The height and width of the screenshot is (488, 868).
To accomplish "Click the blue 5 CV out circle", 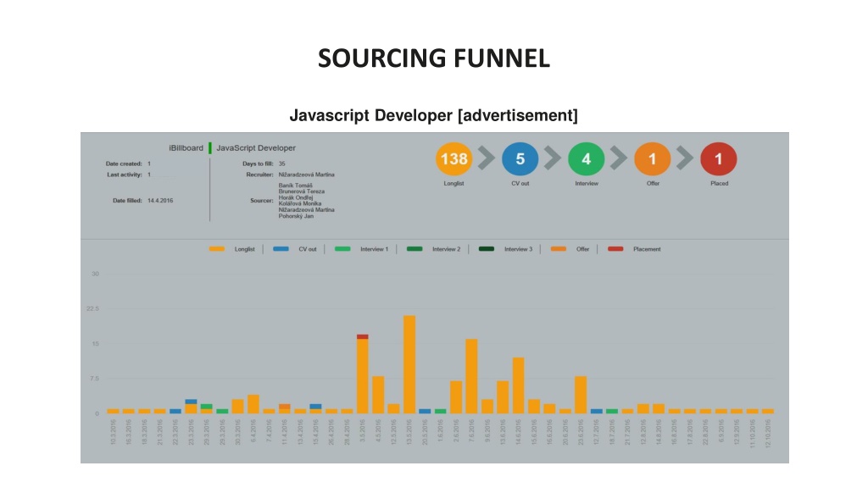I will 520,159.
